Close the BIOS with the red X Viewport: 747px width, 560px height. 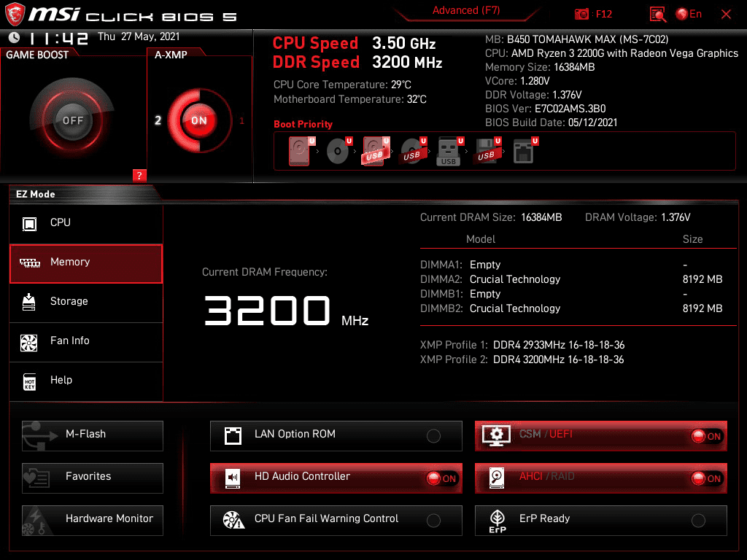coord(726,15)
